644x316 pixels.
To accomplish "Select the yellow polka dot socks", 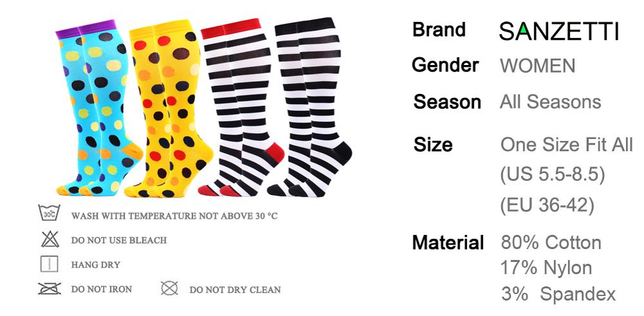I will (171, 109).
